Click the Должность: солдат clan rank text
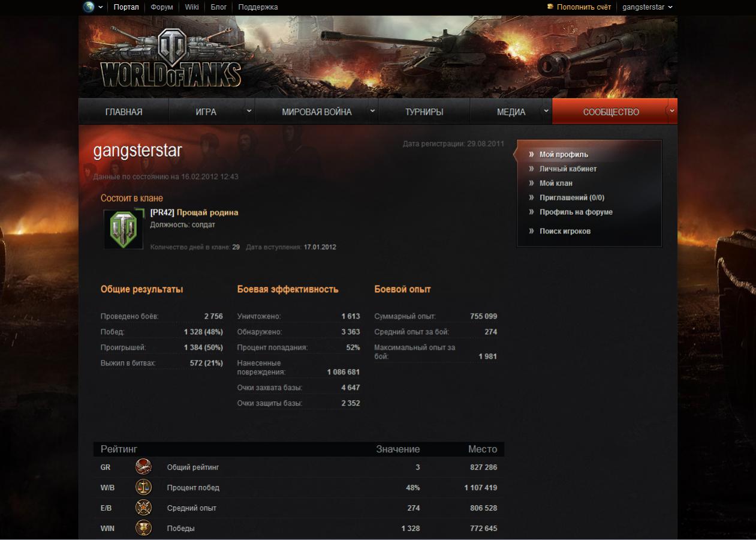This screenshot has width=756, height=540. coord(183,225)
